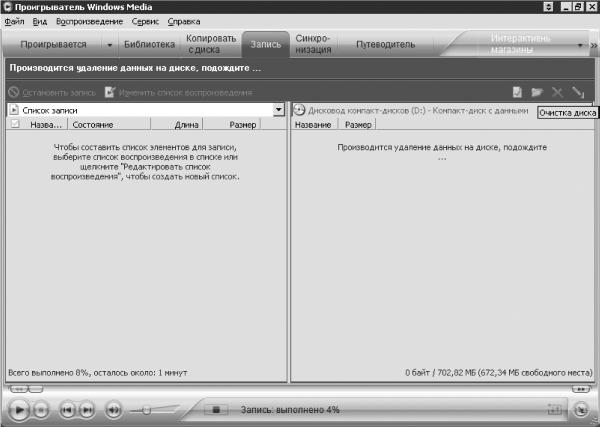
Task: Click the Stop playback button
Action: click(41, 410)
